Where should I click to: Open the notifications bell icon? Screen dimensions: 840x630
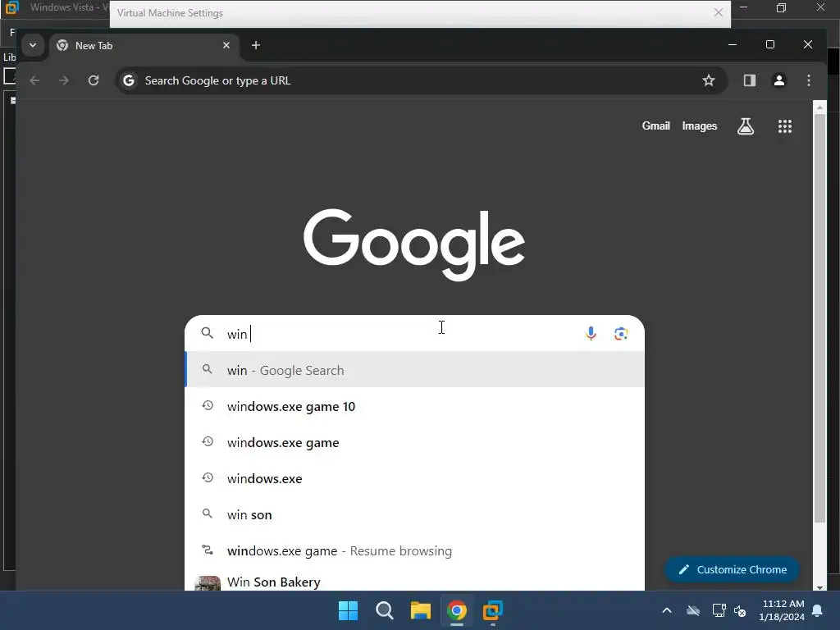pyautogui.click(x=818, y=610)
